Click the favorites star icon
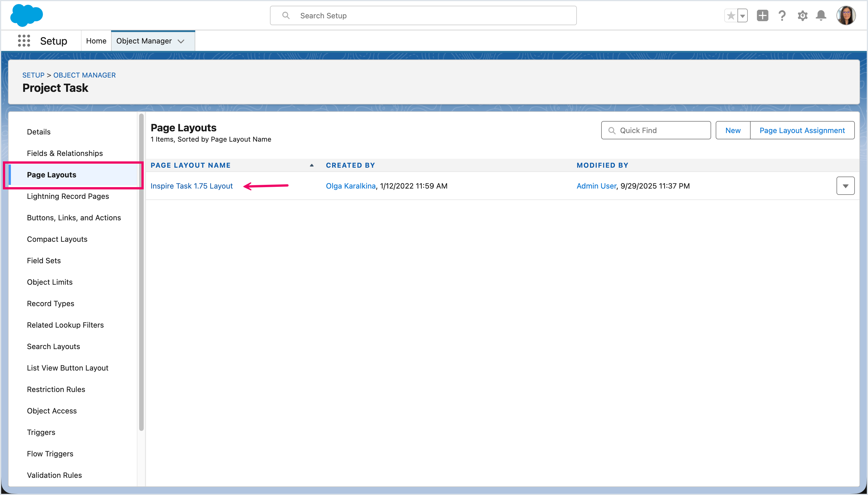Image resolution: width=868 pixels, height=495 pixels. 731,16
